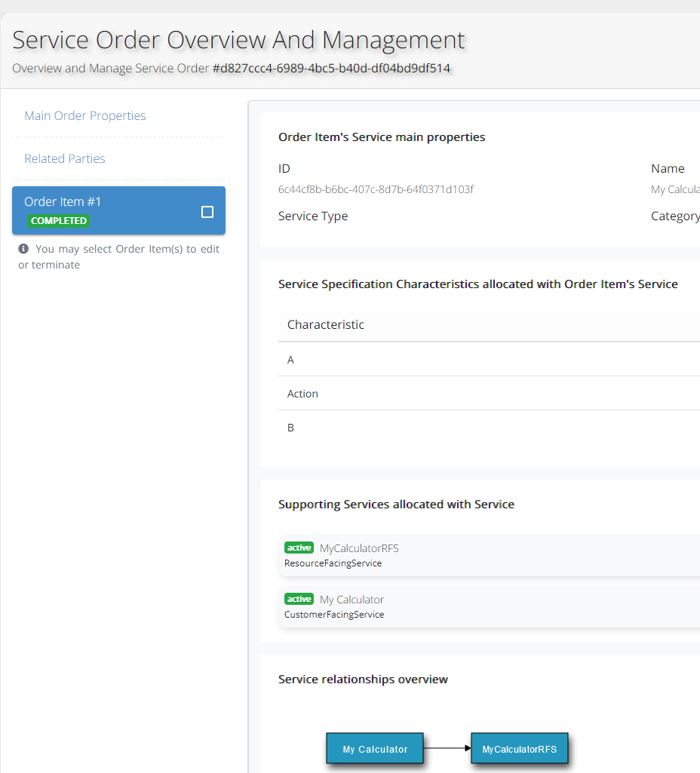Select the Action characteristic row
The width and height of the screenshot is (700, 773).
(302, 394)
